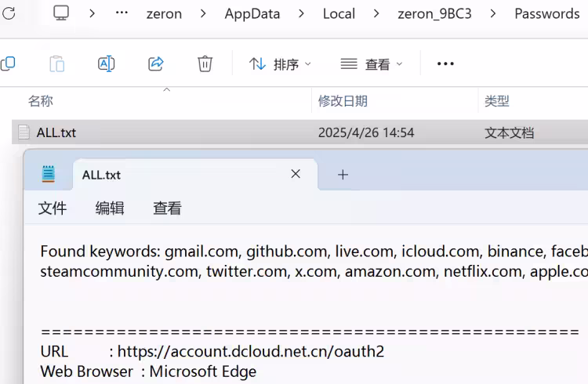The width and height of the screenshot is (588, 384).
Task: Open the 排序 sort dropdown
Action: (x=280, y=64)
